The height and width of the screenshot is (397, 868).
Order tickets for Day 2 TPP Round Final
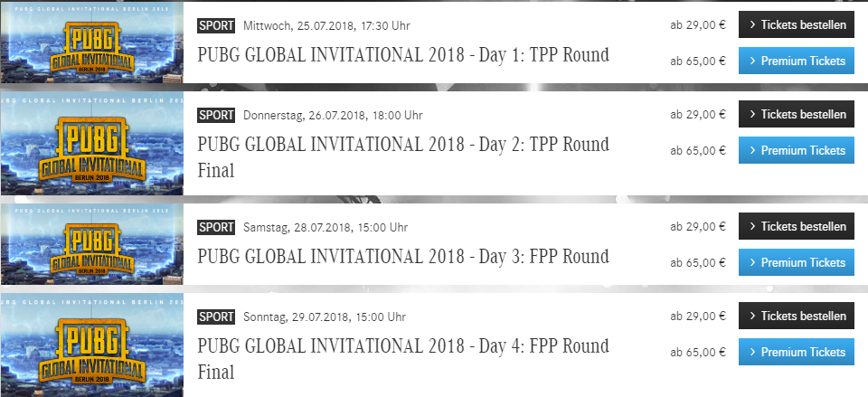click(796, 115)
